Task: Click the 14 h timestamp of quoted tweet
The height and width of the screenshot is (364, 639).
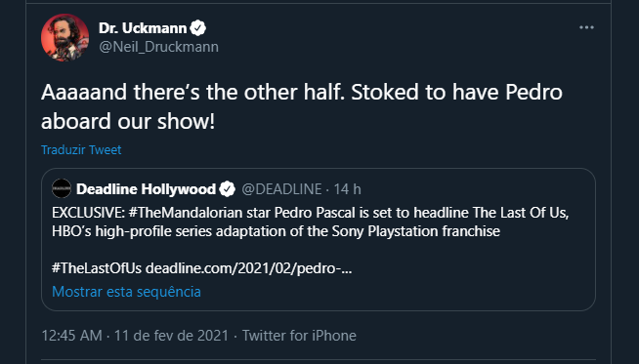Action: [347, 189]
